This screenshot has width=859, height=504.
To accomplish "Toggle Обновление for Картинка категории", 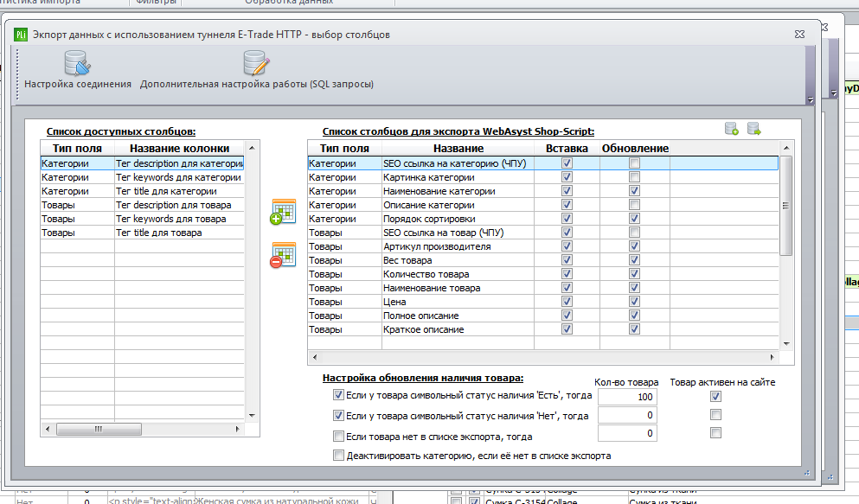I will pos(634,176).
